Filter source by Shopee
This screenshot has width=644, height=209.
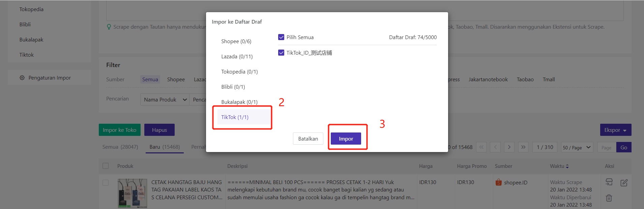pyautogui.click(x=176, y=79)
